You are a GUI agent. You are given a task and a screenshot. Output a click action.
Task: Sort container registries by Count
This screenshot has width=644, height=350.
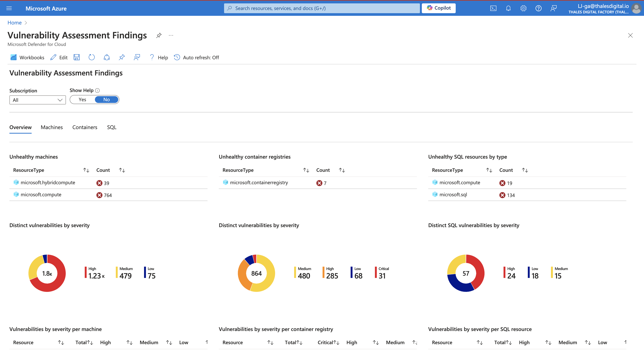pyautogui.click(x=342, y=170)
